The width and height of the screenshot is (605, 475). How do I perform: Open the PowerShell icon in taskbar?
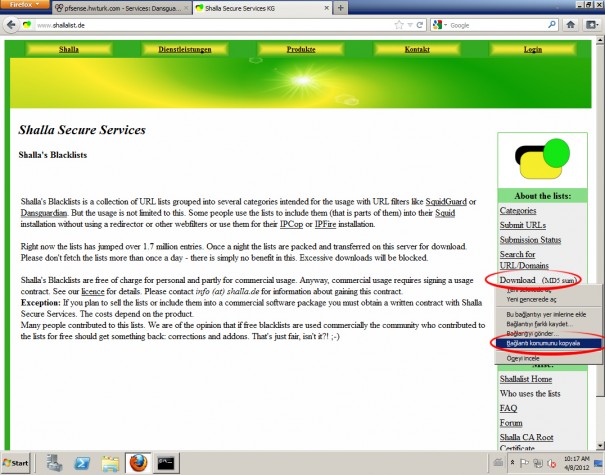(82, 463)
